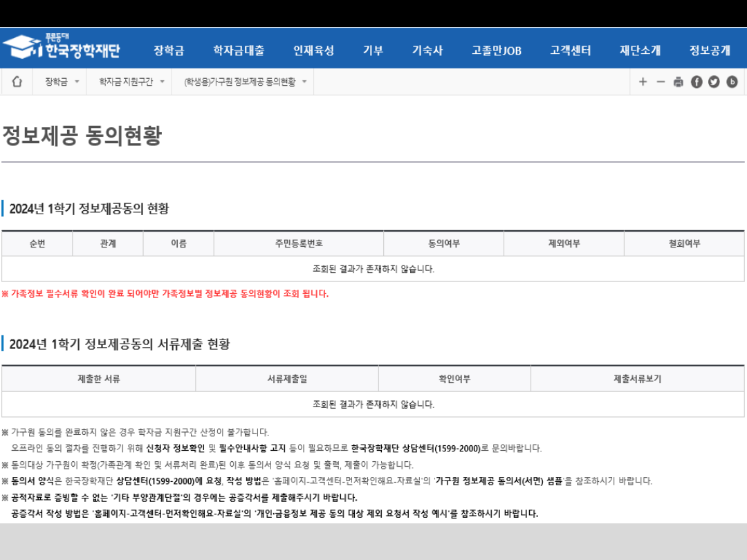
Task: Open the 인재육성 menu
Action: pyautogui.click(x=313, y=50)
